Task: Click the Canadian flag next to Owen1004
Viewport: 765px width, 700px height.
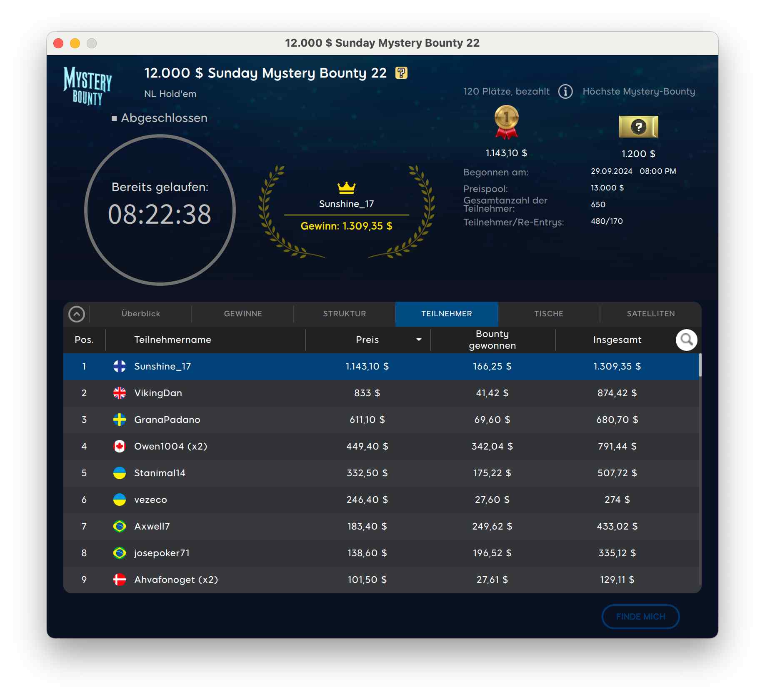Action: pyautogui.click(x=120, y=446)
